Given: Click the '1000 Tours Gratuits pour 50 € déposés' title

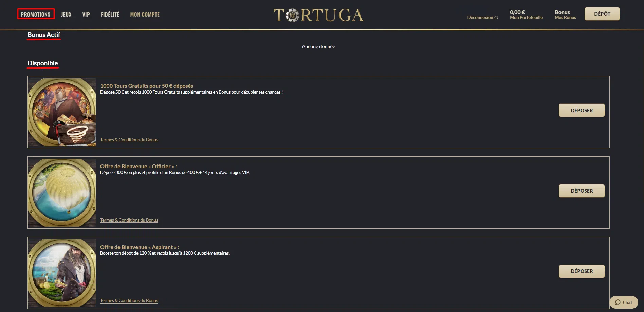Looking at the screenshot, I should [147, 86].
